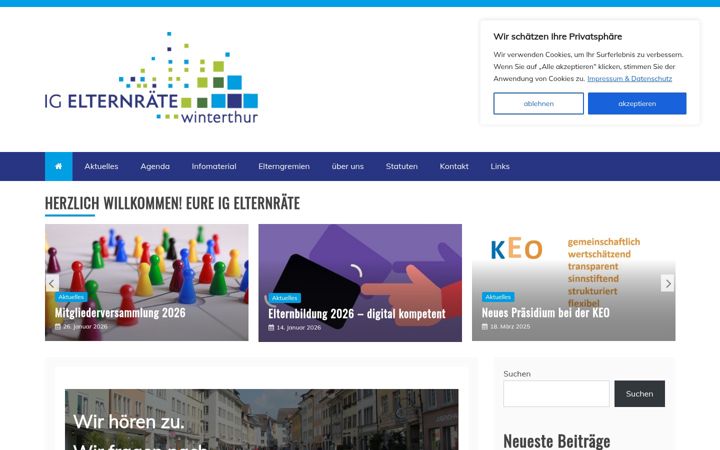
Task: Open the Agenda menu item
Action: click(x=155, y=166)
